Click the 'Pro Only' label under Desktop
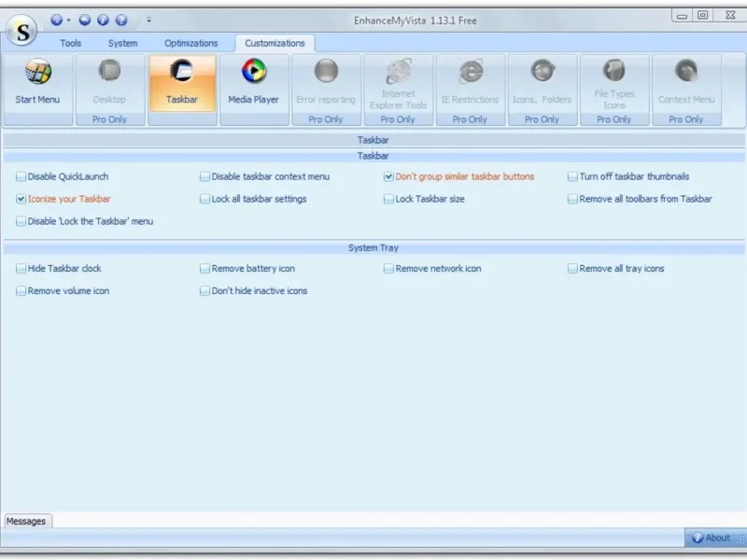Image resolution: width=747 pixels, height=560 pixels. tap(109, 119)
